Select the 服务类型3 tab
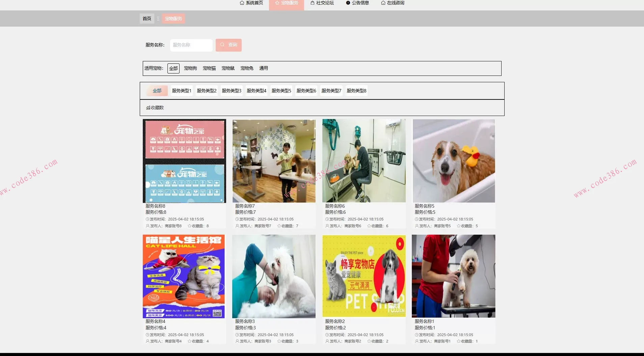The image size is (644, 356). click(x=232, y=91)
